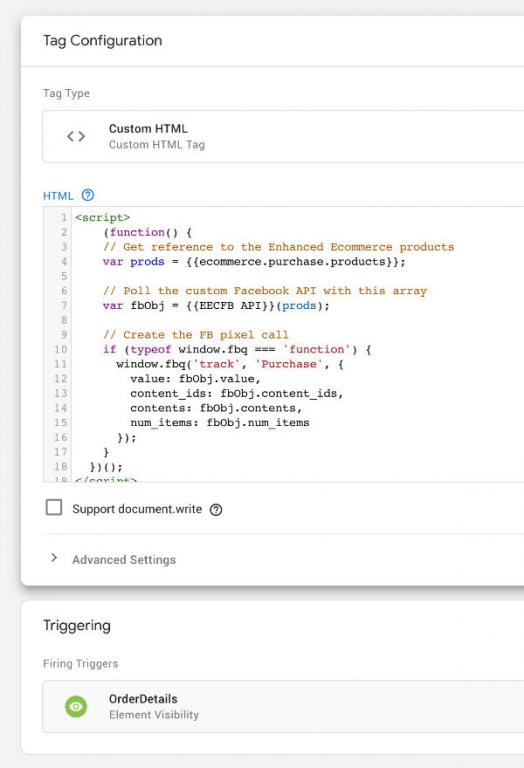Click the 'Get reference to the Enhanced Ecommerce' comment
Image resolution: width=524 pixels, height=768 pixels.
click(x=278, y=246)
